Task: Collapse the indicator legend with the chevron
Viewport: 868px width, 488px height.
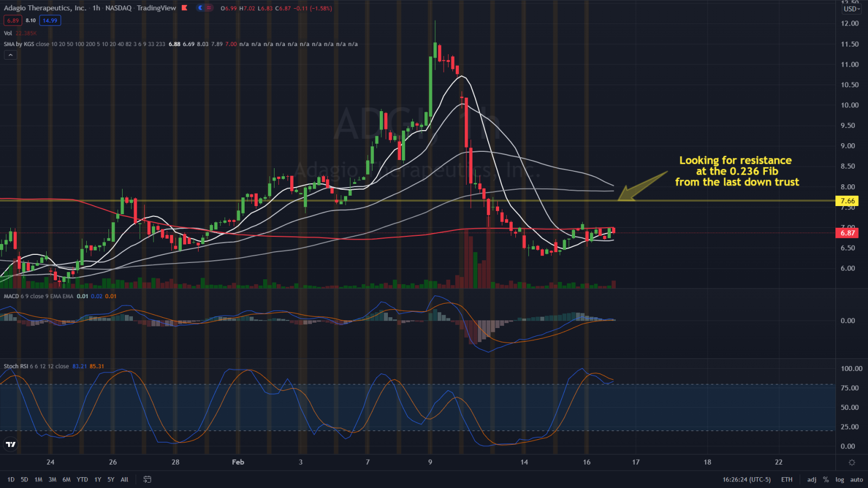Action: click(x=10, y=55)
